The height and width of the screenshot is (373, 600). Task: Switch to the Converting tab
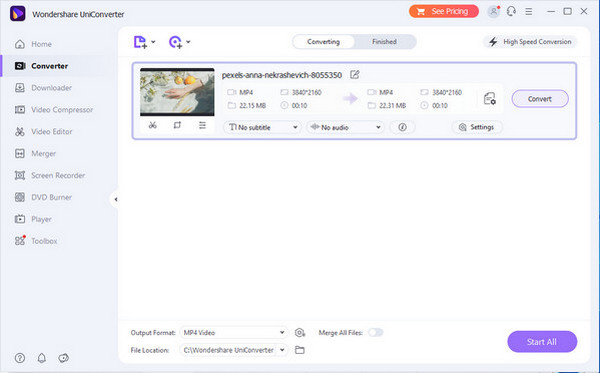[x=323, y=42]
